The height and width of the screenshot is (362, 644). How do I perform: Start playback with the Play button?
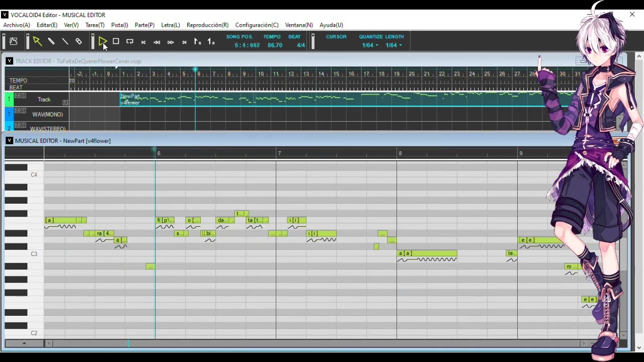click(x=102, y=42)
